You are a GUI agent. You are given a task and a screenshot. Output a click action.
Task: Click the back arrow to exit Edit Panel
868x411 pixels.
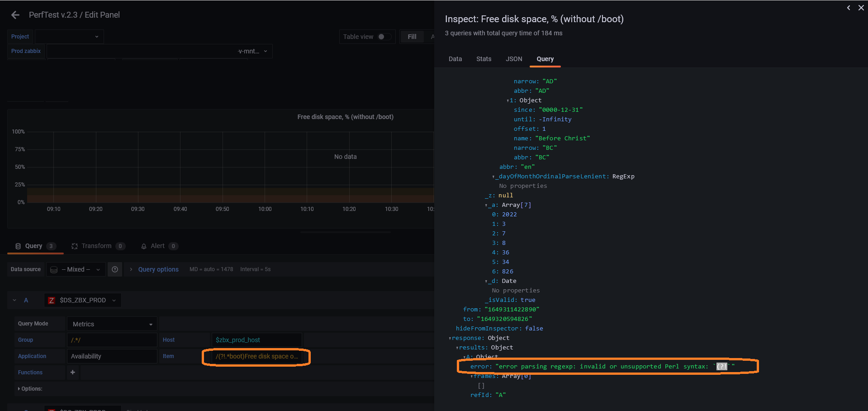click(15, 14)
